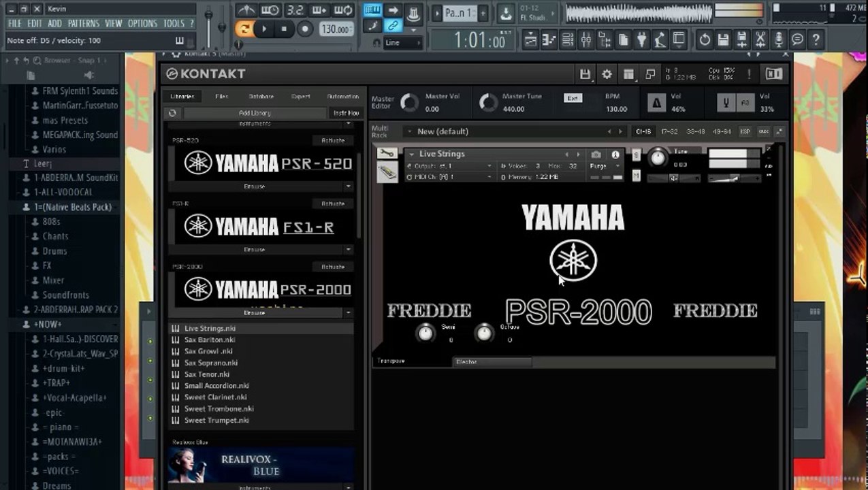Toggle Kontakt metronome button

pos(656,102)
